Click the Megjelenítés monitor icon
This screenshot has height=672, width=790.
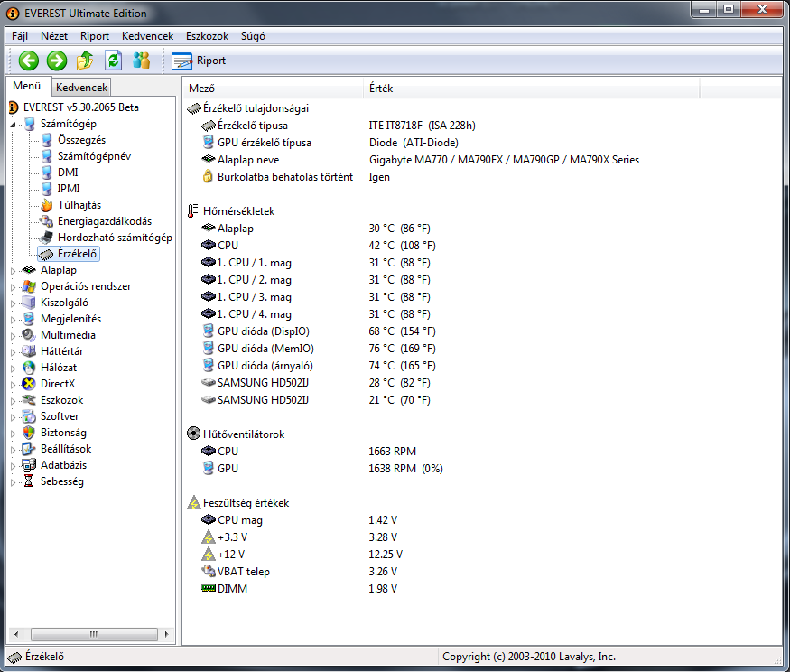[29, 319]
